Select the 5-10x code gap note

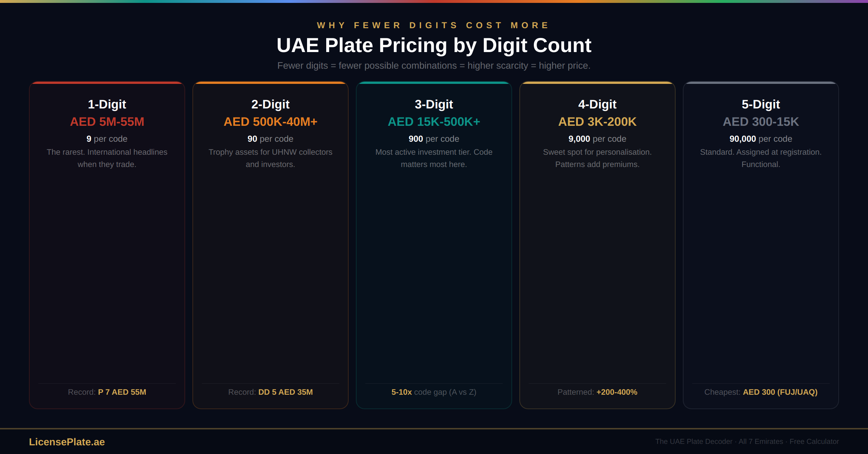click(x=434, y=392)
